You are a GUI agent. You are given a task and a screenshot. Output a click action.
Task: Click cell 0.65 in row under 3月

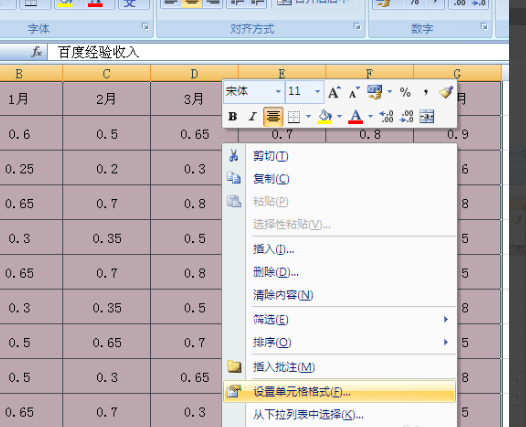coord(194,134)
